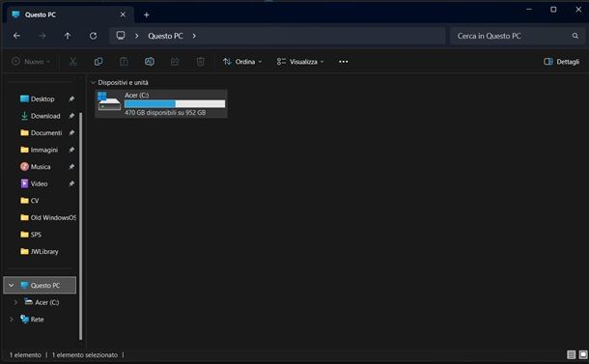Refresh the Questo PC view

click(93, 36)
